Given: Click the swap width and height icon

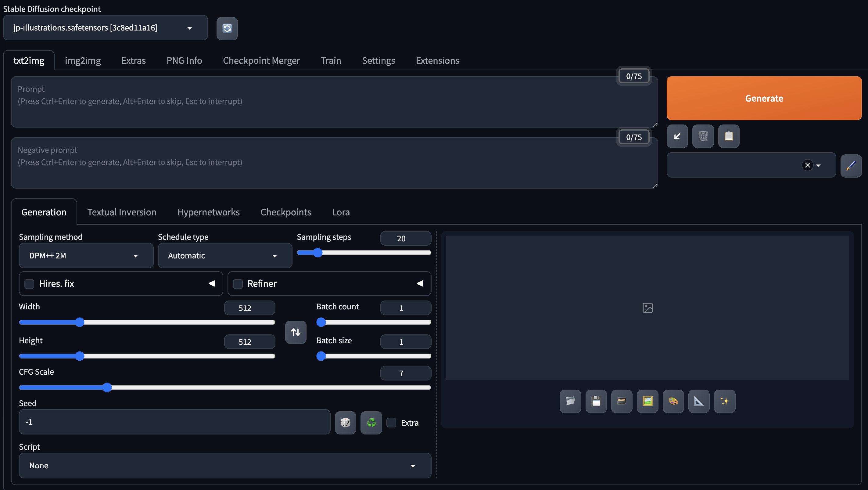Looking at the screenshot, I should click(x=296, y=332).
